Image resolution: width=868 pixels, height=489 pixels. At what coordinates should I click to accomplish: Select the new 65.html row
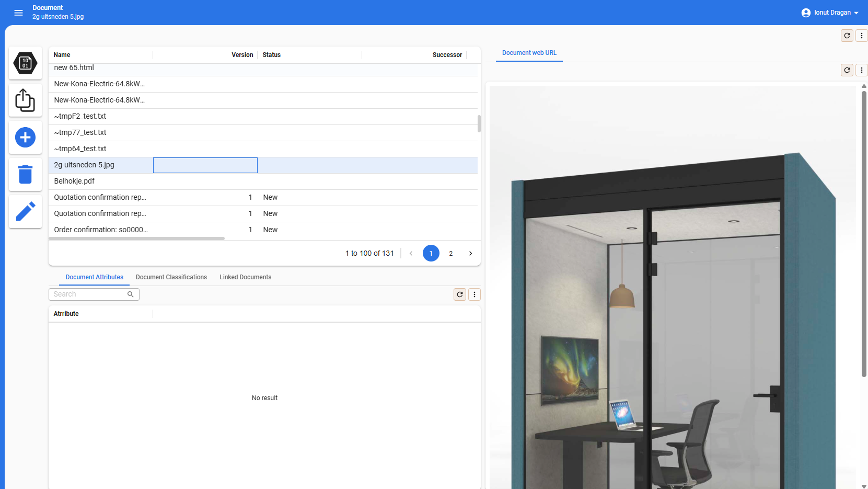pos(263,69)
